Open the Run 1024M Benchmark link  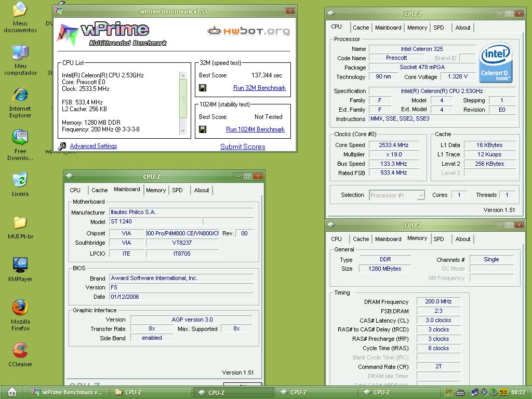(255, 129)
